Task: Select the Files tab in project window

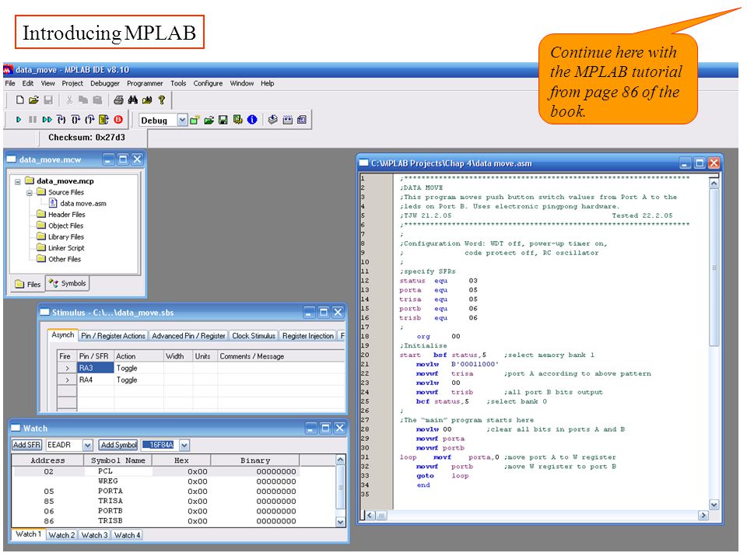Action: pyautogui.click(x=28, y=285)
